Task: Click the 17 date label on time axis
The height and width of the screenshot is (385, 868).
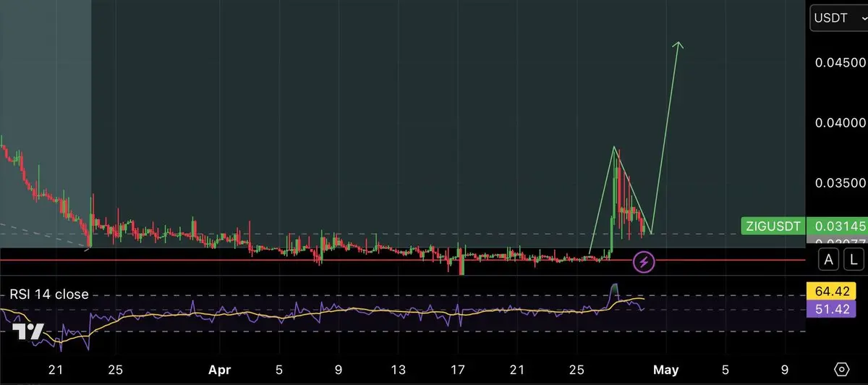Action: point(457,370)
